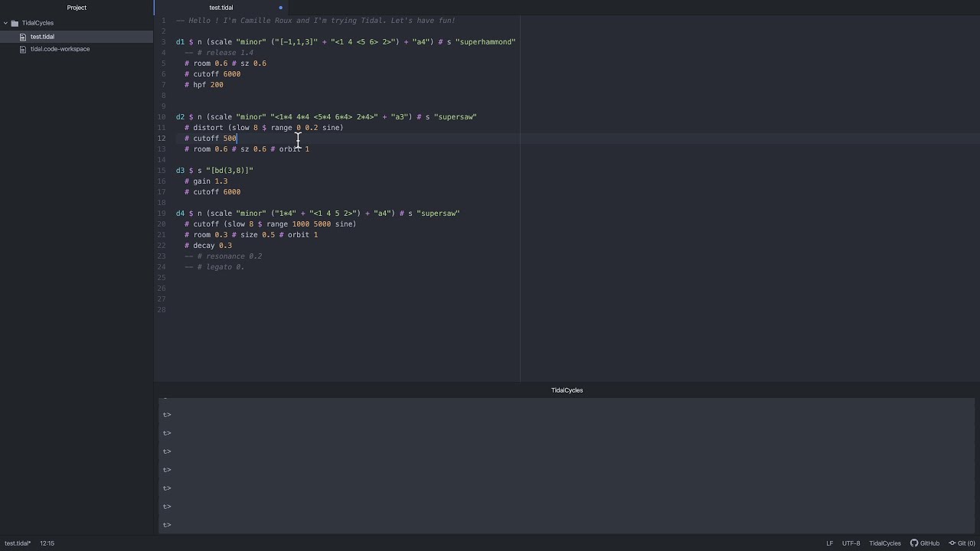This screenshot has height=551, width=980.
Task: Click the last t> prompt in console
Action: [167, 525]
